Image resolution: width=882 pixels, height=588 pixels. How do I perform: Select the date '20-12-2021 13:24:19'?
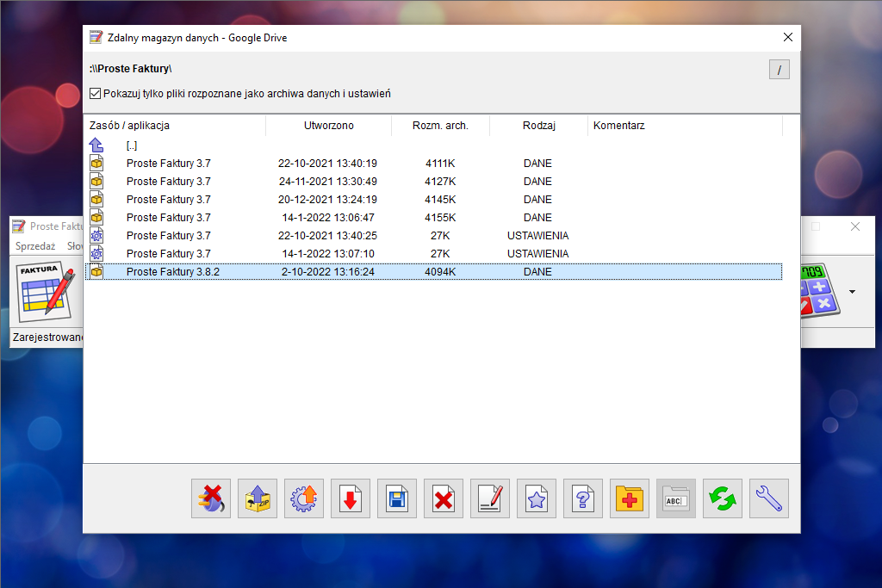(x=327, y=200)
